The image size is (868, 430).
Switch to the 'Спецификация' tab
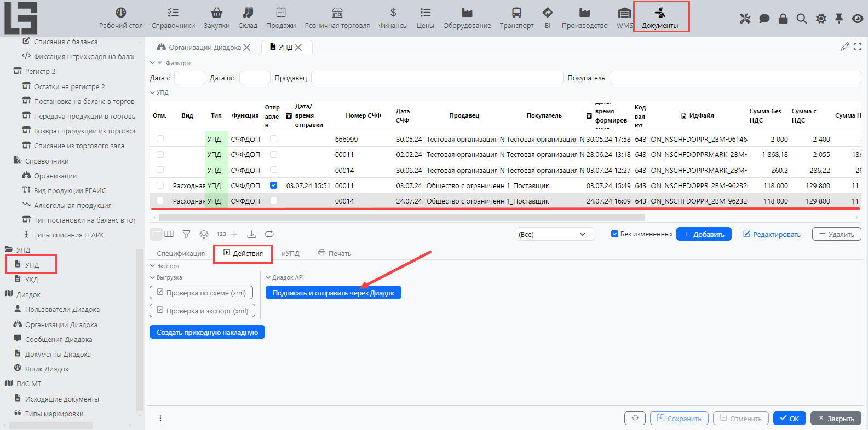pyautogui.click(x=181, y=254)
